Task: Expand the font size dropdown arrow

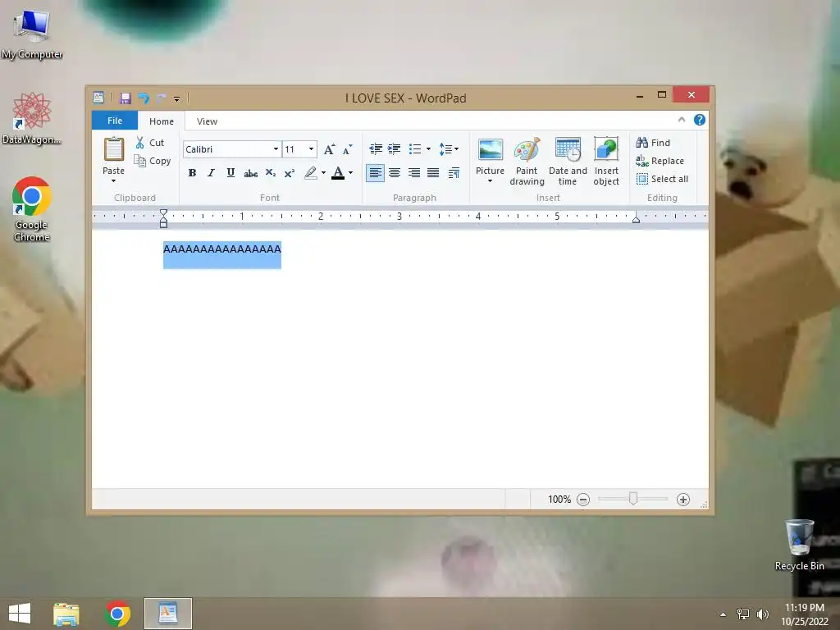Action: pos(311,149)
